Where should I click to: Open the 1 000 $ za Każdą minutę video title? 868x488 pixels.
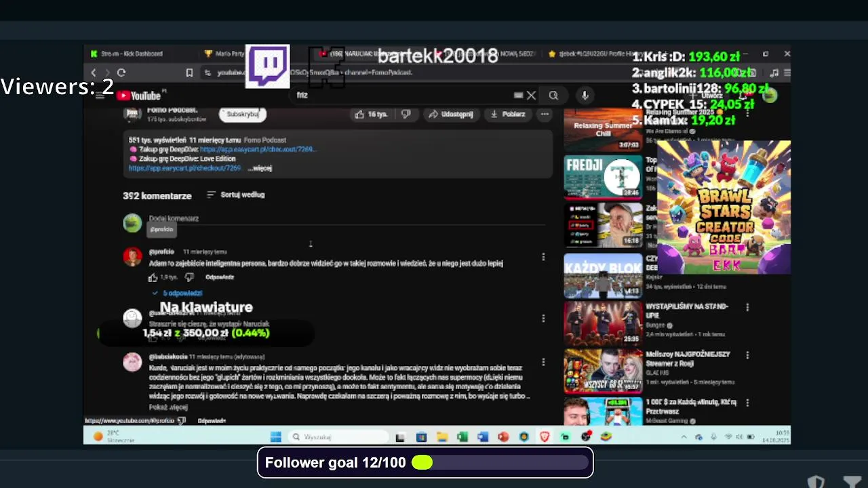691,406
